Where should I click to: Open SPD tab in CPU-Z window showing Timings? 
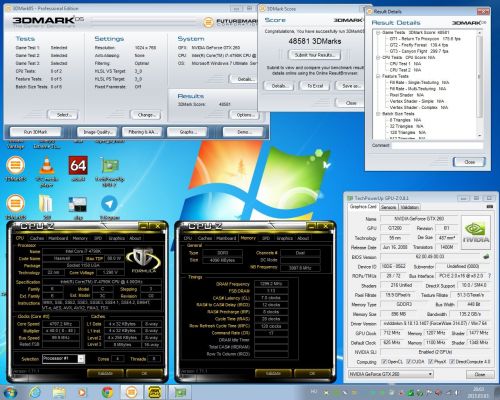pos(266,238)
